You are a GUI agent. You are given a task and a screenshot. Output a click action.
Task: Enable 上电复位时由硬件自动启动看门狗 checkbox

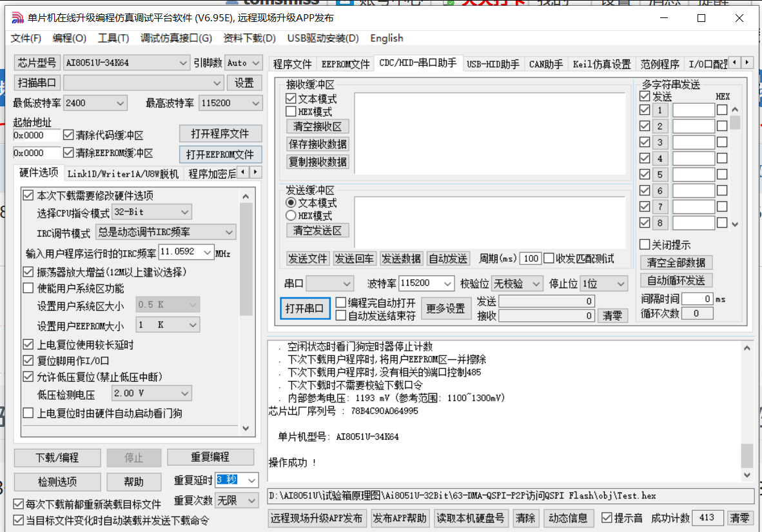coord(28,413)
